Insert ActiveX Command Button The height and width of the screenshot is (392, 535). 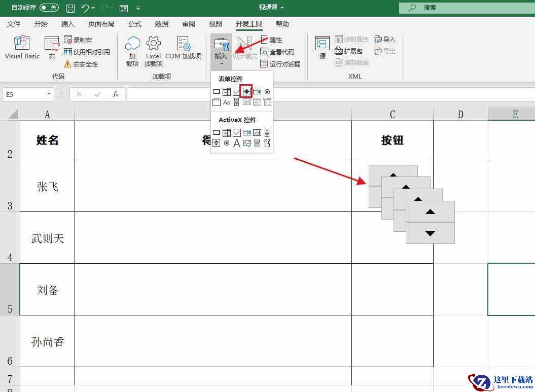point(217,133)
